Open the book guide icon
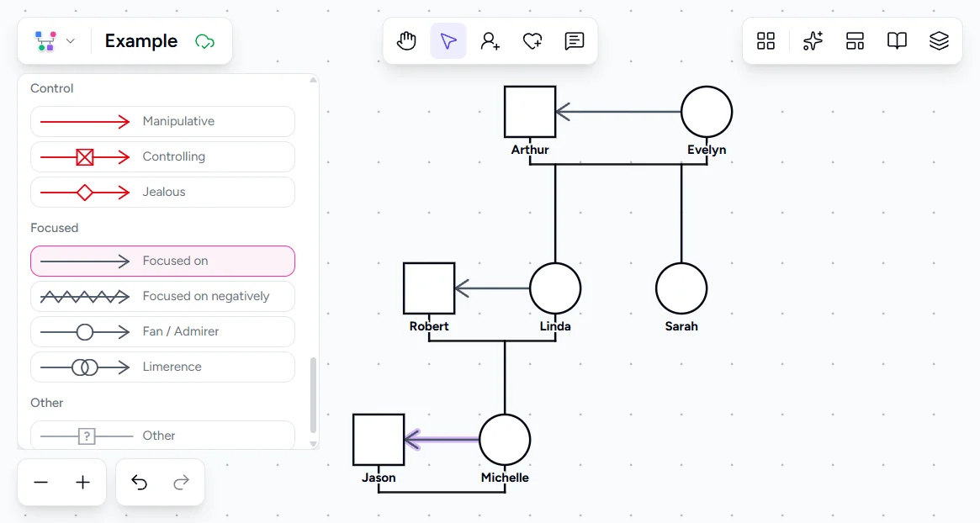Screen dimensions: 980x523 [x=897, y=41]
